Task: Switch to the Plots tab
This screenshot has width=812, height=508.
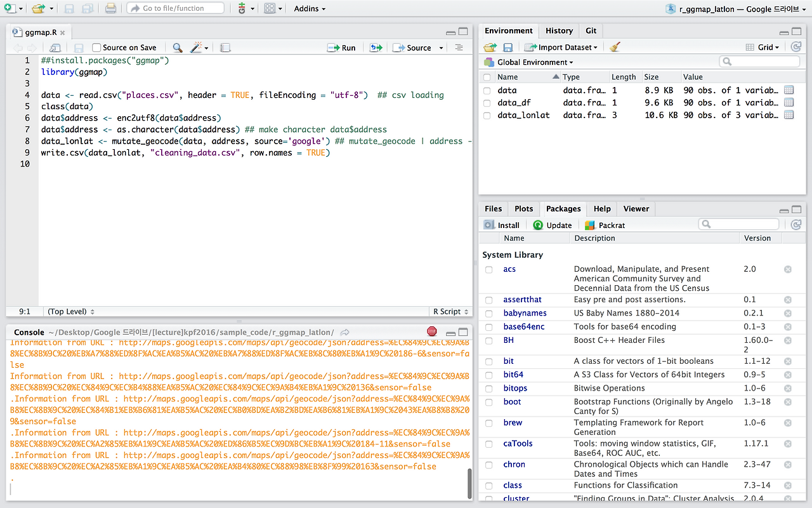Action: click(x=523, y=208)
